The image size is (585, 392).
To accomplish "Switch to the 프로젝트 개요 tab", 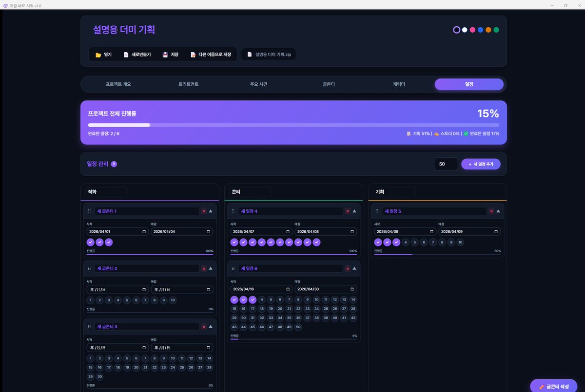I will [x=118, y=84].
